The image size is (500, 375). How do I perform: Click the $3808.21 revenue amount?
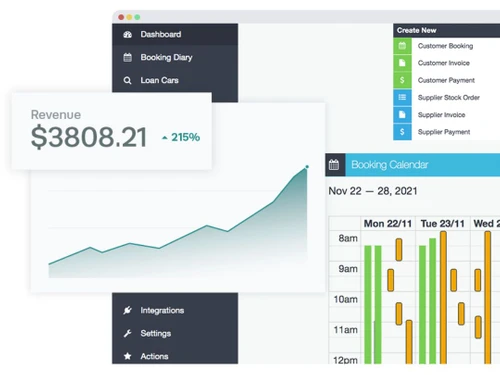(89, 137)
